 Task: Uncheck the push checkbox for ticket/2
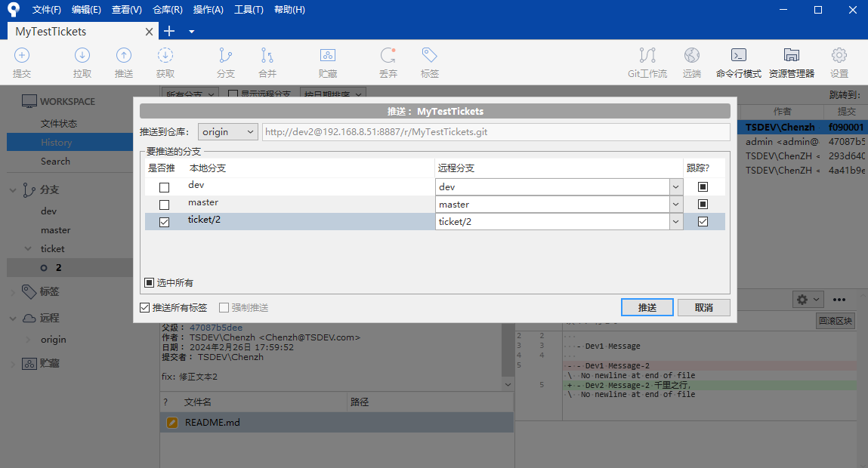coord(165,223)
